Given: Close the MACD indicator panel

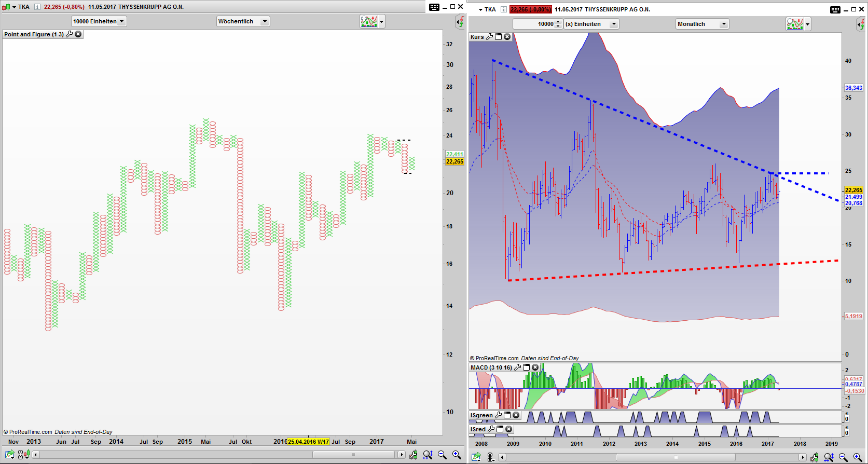Looking at the screenshot, I should click(x=535, y=367).
